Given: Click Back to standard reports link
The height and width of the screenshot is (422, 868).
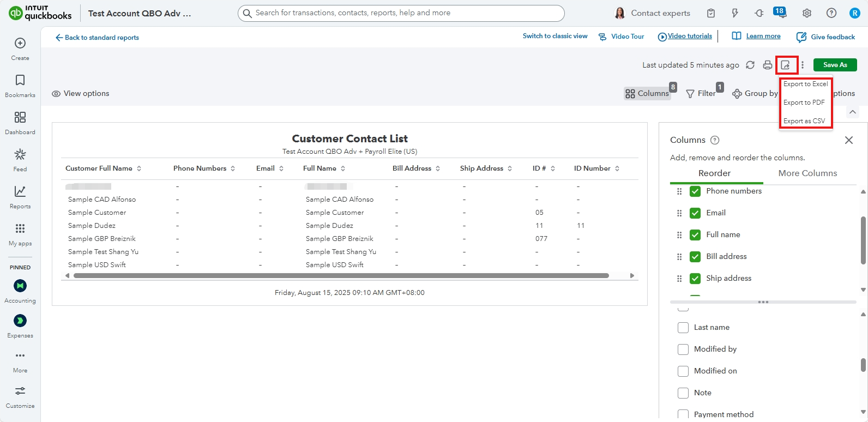Looking at the screenshot, I should [x=97, y=38].
